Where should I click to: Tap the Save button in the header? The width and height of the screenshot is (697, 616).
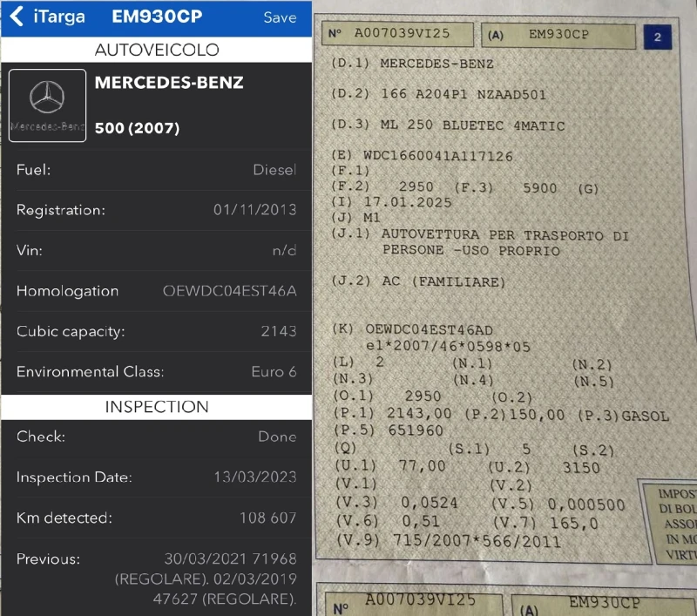pyautogui.click(x=280, y=17)
